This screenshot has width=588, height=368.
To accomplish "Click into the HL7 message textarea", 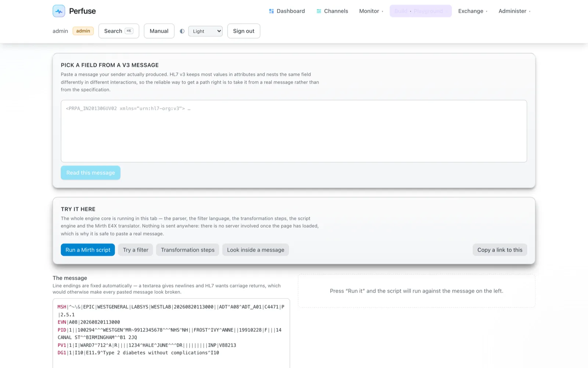I will tap(171, 333).
